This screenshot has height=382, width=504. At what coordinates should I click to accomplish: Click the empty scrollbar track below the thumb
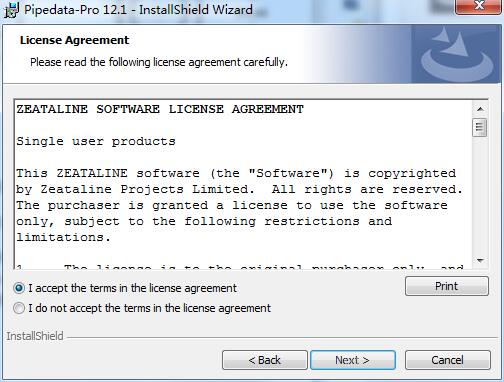coord(480,195)
